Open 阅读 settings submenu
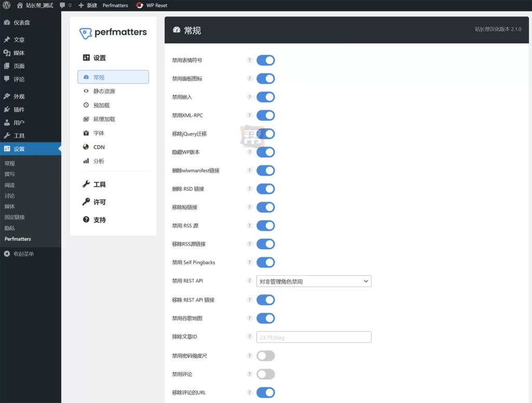The image size is (532, 403). click(9, 185)
